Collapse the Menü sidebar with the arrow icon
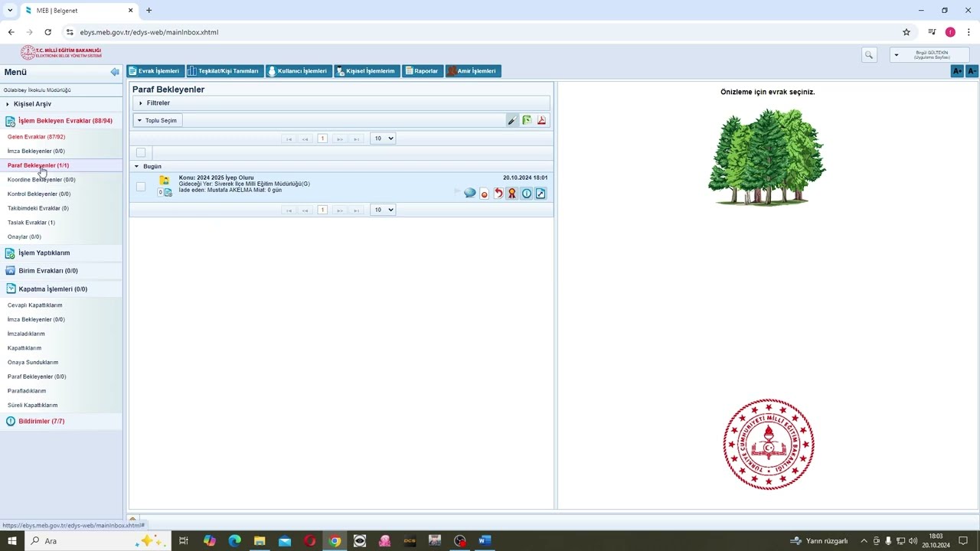 pos(115,72)
